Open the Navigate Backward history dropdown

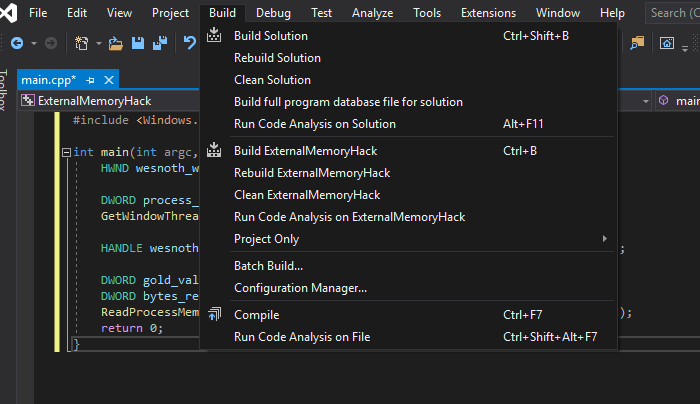click(x=34, y=44)
